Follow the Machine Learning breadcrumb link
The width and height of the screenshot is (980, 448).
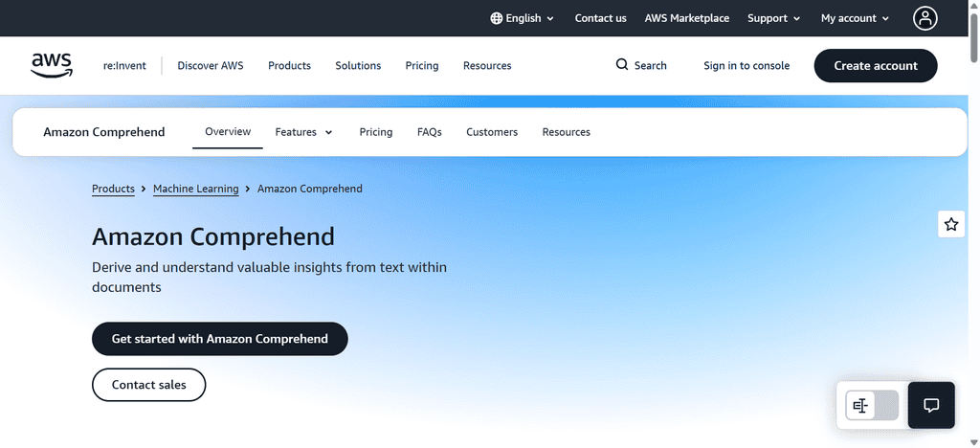click(195, 189)
